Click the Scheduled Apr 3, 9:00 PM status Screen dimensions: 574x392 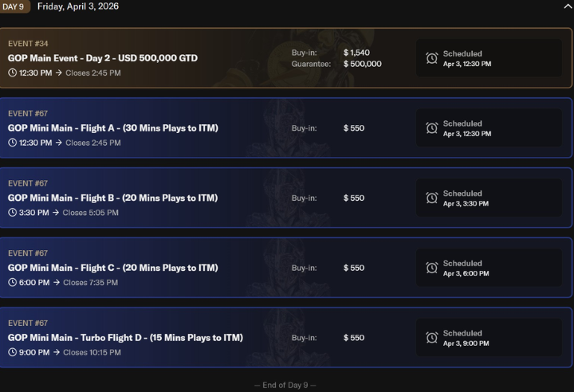[x=466, y=338]
